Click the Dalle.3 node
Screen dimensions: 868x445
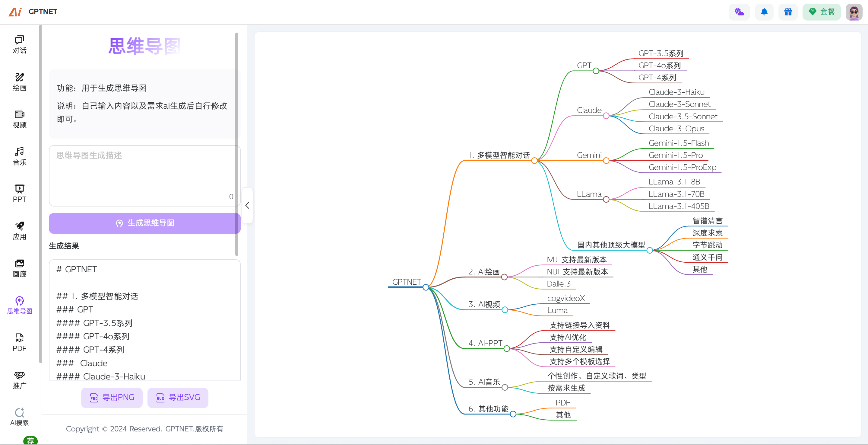coord(558,284)
